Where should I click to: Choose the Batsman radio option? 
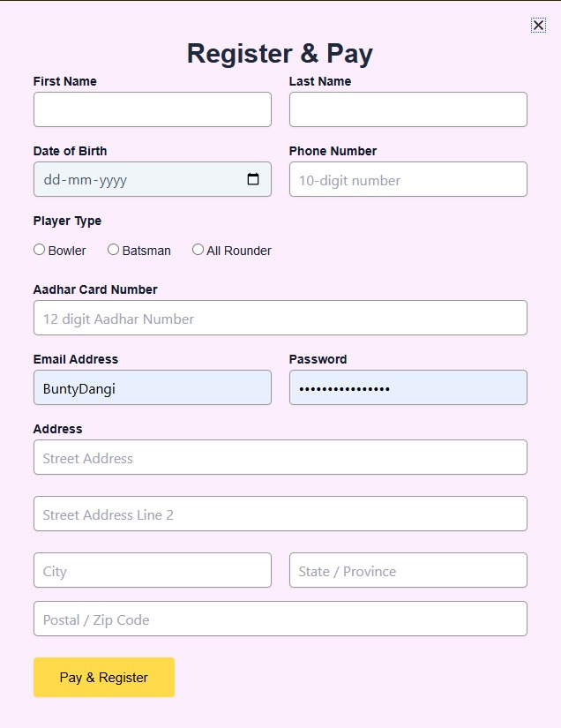coord(113,250)
